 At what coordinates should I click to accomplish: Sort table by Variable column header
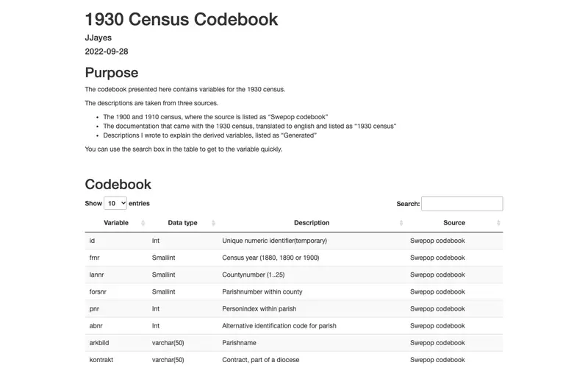[116, 223]
